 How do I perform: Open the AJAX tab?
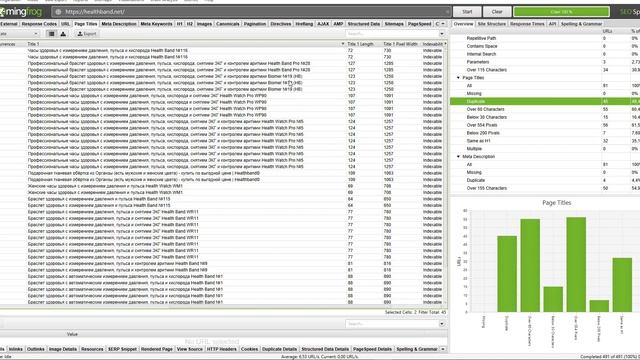tap(323, 24)
